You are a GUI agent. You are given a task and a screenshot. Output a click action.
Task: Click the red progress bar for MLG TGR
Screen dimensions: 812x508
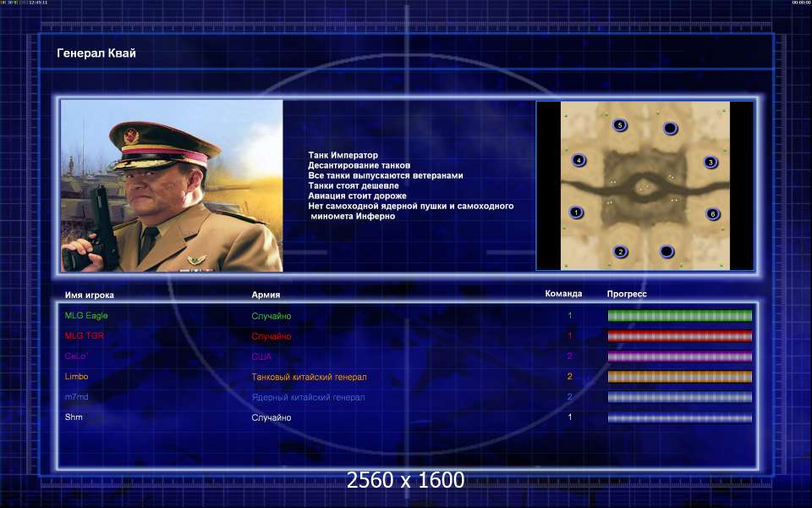coord(679,336)
